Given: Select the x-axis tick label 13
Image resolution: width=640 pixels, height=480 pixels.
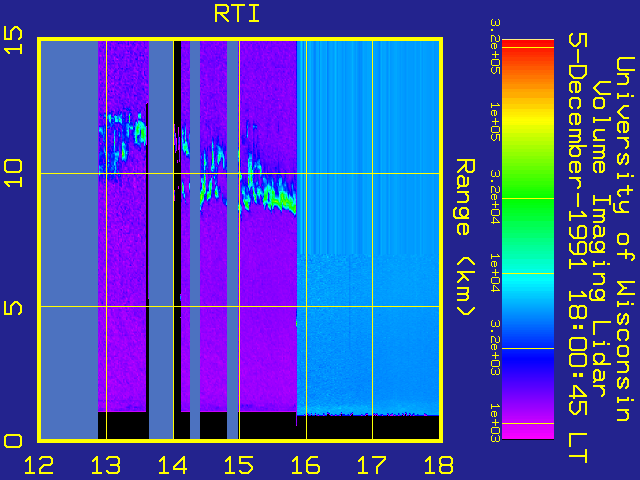Looking at the screenshot, I should click(106, 465).
